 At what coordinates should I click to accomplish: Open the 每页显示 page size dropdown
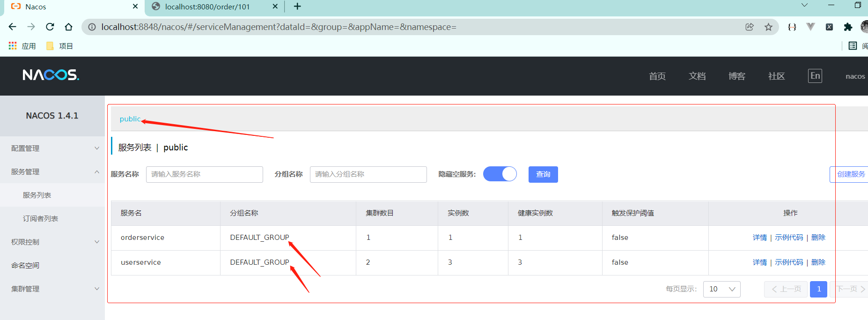[722, 289]
